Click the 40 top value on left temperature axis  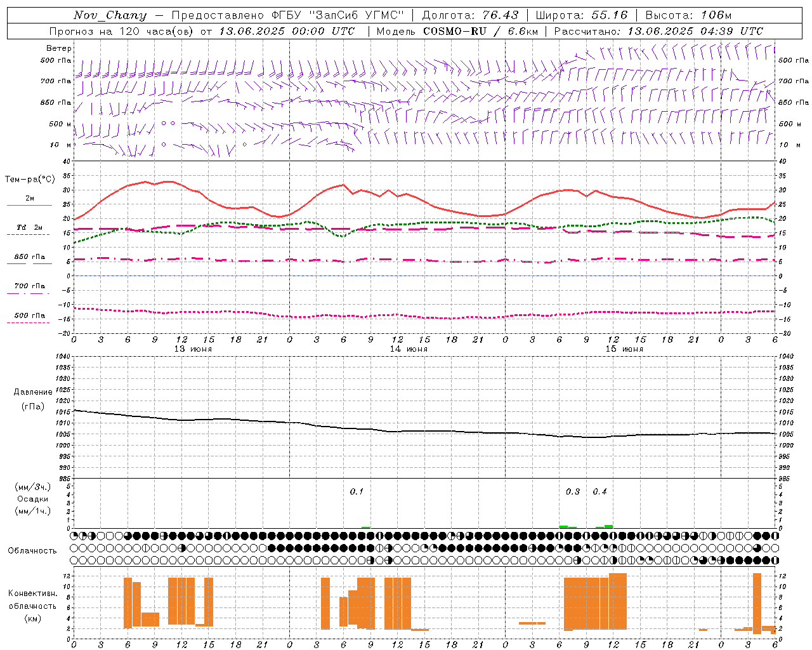pos(67,162)
